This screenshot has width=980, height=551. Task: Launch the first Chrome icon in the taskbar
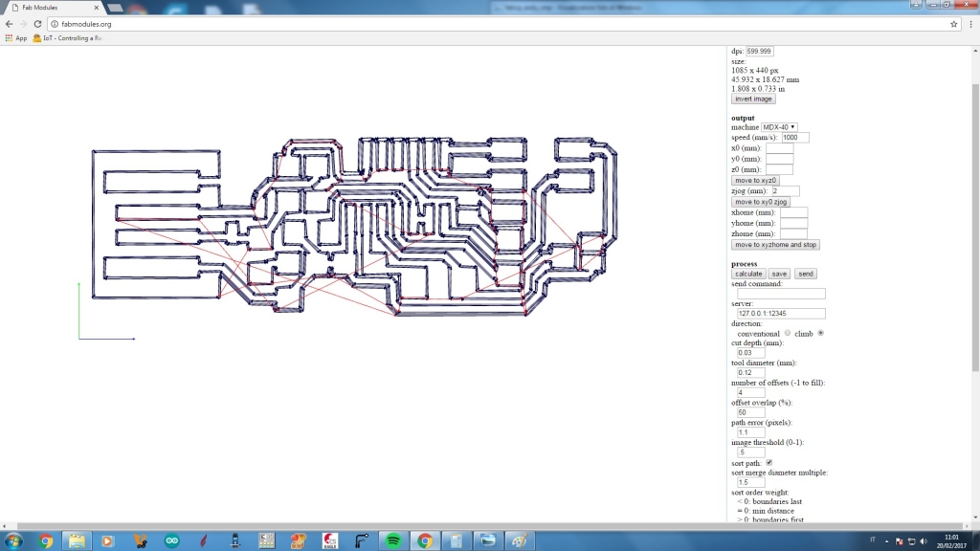click(45, 540)
